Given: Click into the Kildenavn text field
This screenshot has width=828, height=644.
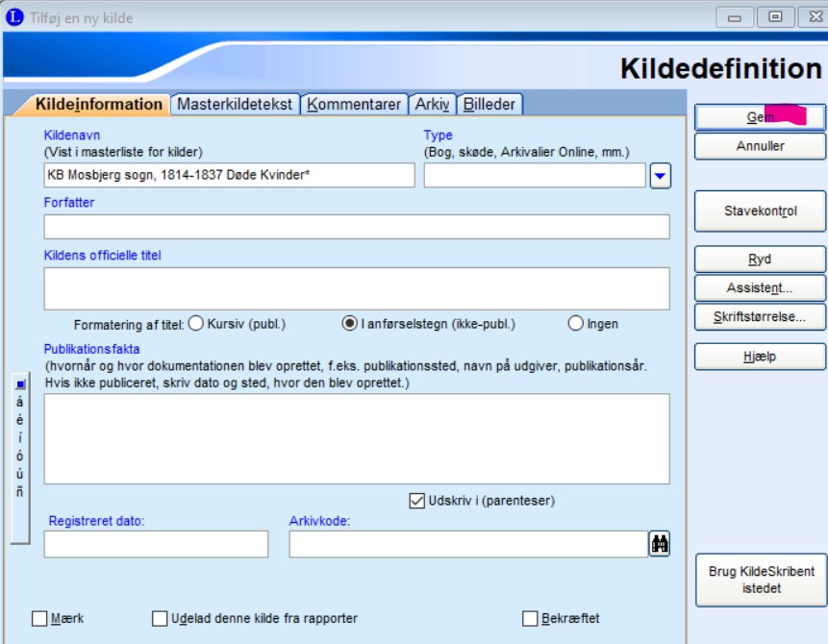Looking at the screenshot, I should pos(229,175).
